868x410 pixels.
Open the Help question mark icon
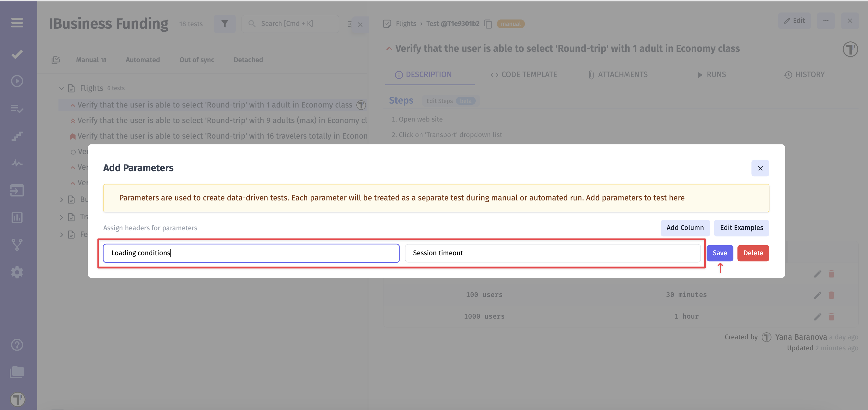pyautogui.click(x=16, y=345)
